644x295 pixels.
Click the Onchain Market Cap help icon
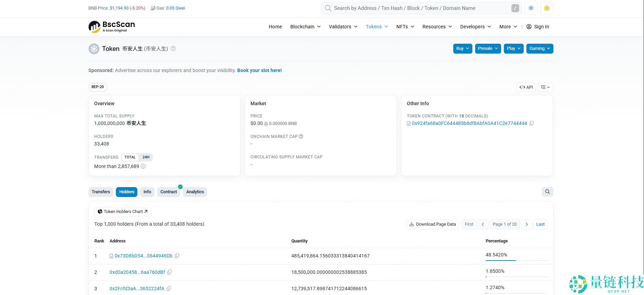point(301,137)
